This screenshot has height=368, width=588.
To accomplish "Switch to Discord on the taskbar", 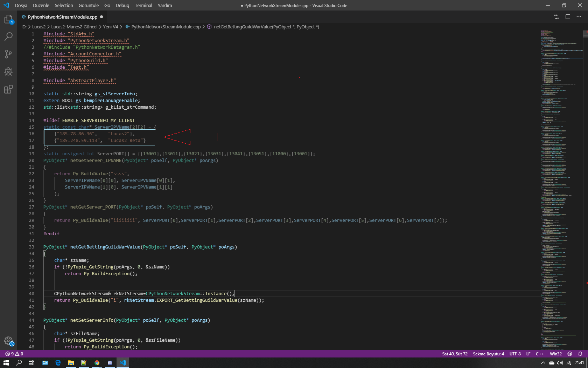I will coord(110,363).
